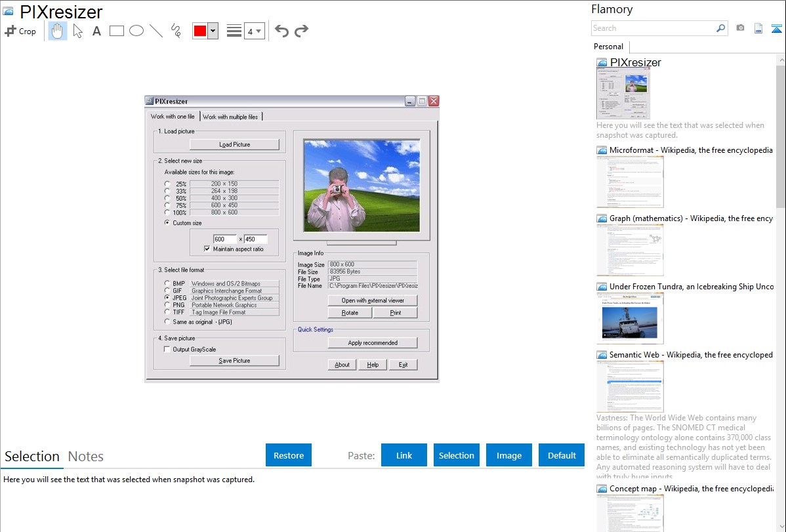The height and width of the screenshot is (532, 786).
Task: Redo the last undone action
Action: click(301, 31)
